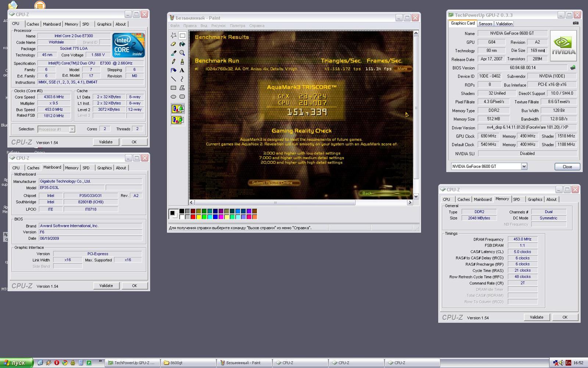Pick the Polygon shape tool
The image size is (588, 368).
tap(182, 88)
